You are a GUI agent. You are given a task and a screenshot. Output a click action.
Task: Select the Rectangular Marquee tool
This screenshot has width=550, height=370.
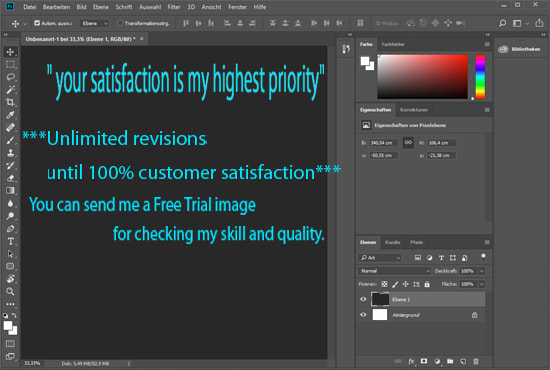[10, 65]
